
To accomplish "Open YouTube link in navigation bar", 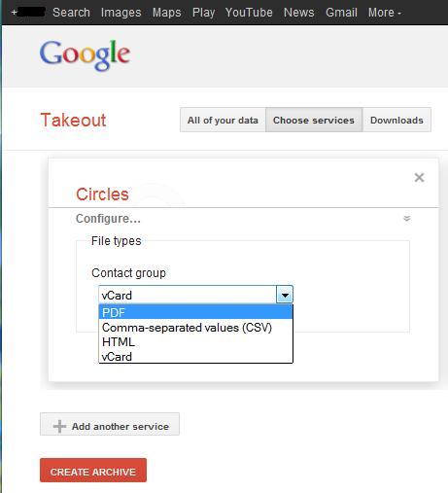I will coord(249,13).
